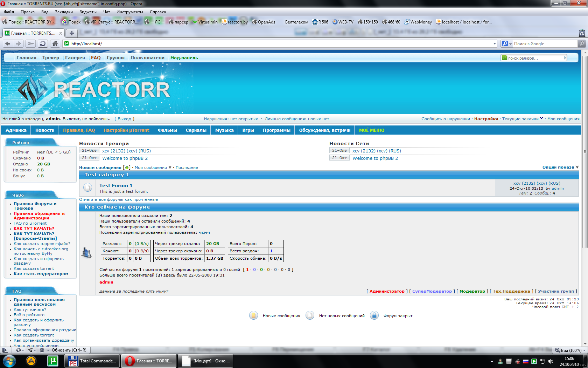Open the Инструменты menu

click(x=130, y=12)
